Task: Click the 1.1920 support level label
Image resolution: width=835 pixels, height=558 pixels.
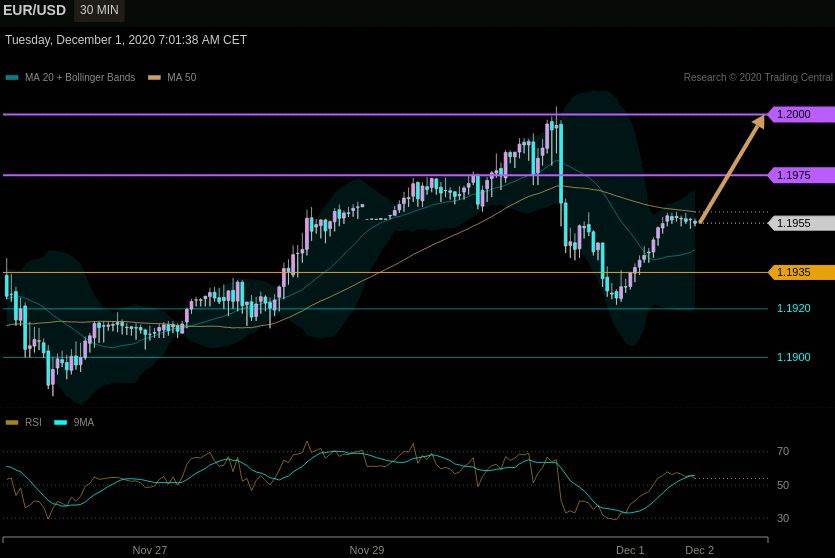Action: tap(793, 308)
